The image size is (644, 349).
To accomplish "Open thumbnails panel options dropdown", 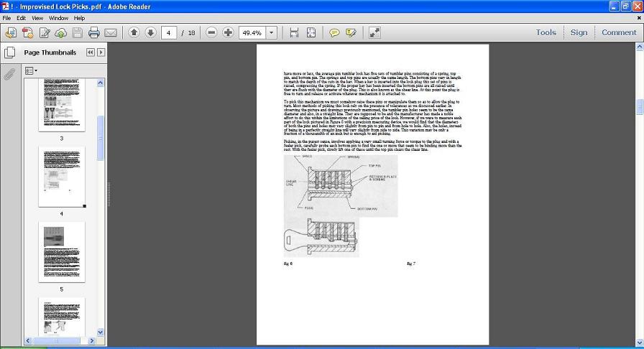I will click(x=31, y=71).
